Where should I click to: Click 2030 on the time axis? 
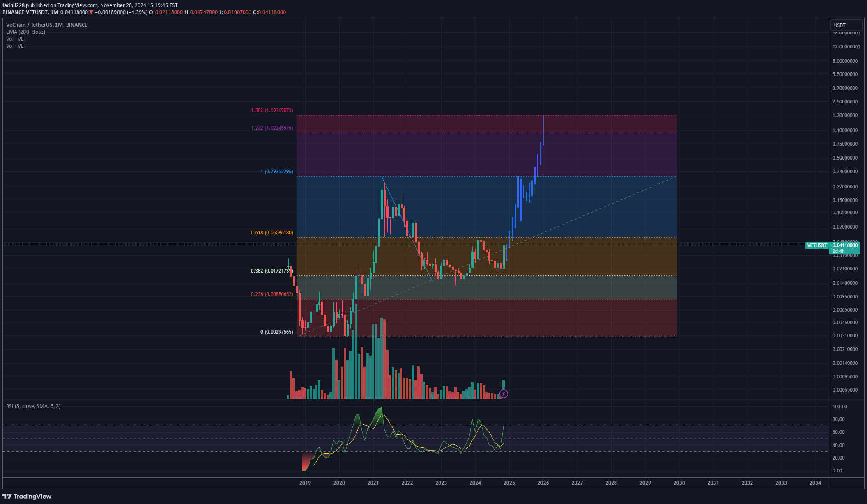tap(679, 483)
